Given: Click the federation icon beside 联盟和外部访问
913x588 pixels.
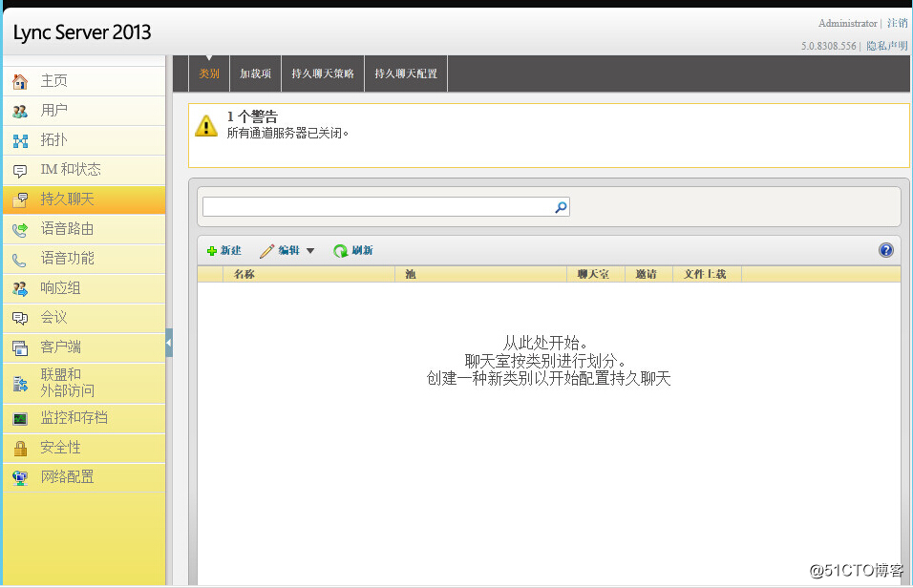Looking at the screenshot, I should pos(20,384).
